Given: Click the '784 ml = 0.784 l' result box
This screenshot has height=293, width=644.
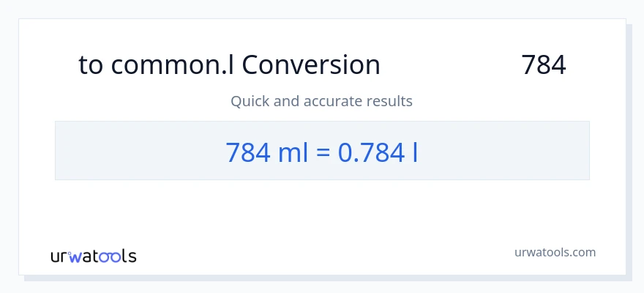Looking at the screenshot, I should pos(322,151).
